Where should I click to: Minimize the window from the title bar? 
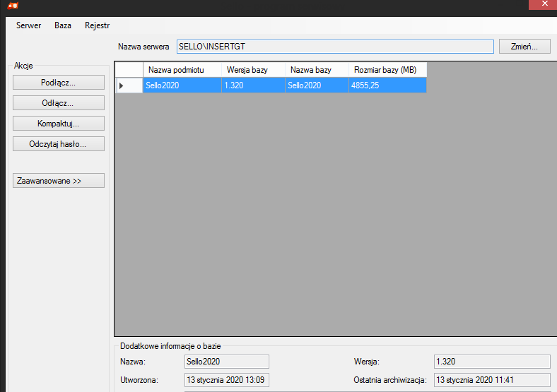click(536, 6)
